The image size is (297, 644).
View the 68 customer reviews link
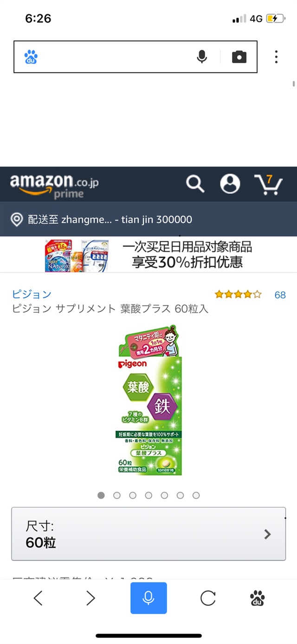coord(280,295)
